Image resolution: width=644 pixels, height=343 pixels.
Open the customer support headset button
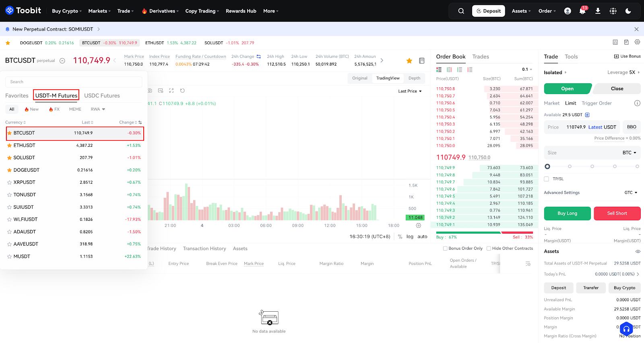pyautogui.click(x=626, y=329)
